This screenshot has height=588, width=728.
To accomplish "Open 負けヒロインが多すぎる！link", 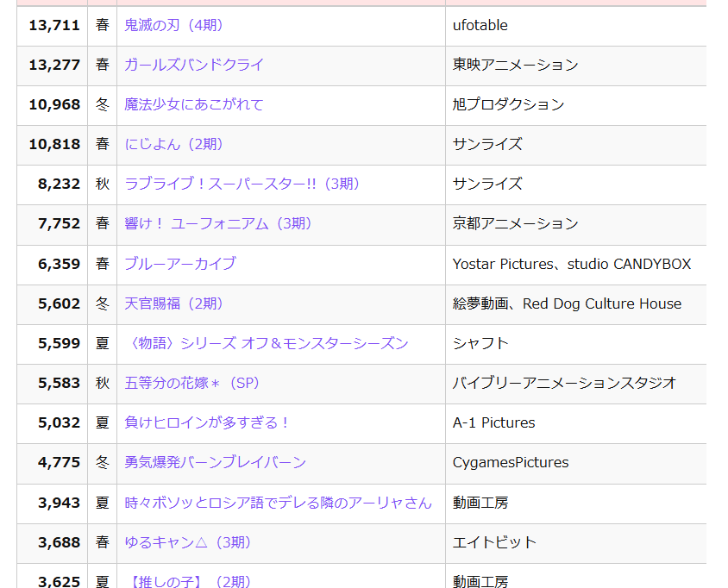I will coord(208,422).
